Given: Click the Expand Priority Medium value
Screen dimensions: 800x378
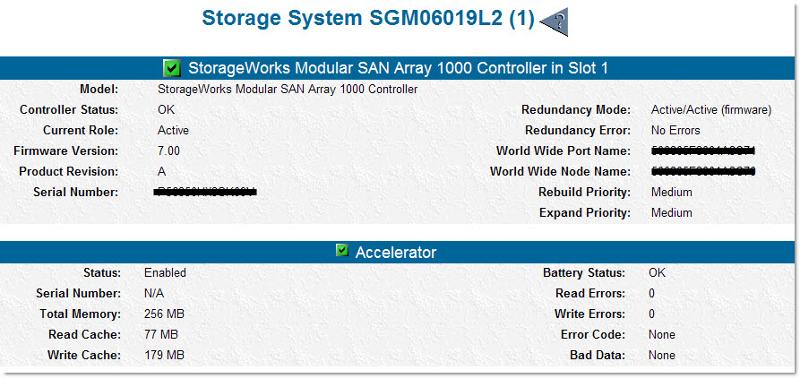Looking at the screenshot, I should pyautogui.click(x=671, y=213).
